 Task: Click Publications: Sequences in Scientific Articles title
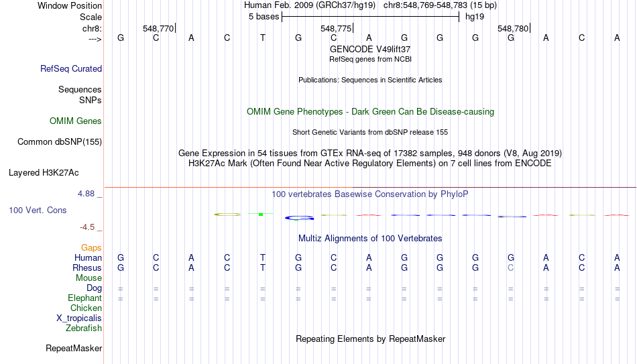(370, 80)
